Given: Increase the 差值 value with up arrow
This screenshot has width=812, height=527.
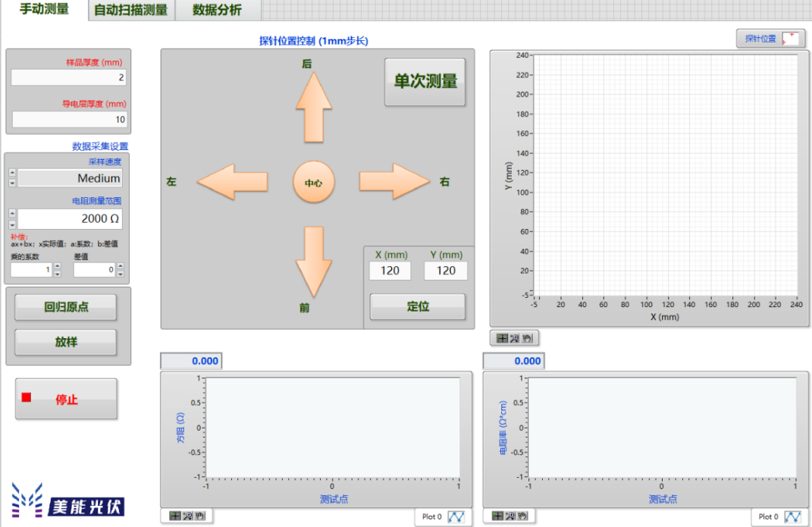Looking at the screenshot, I should point(120,266).
